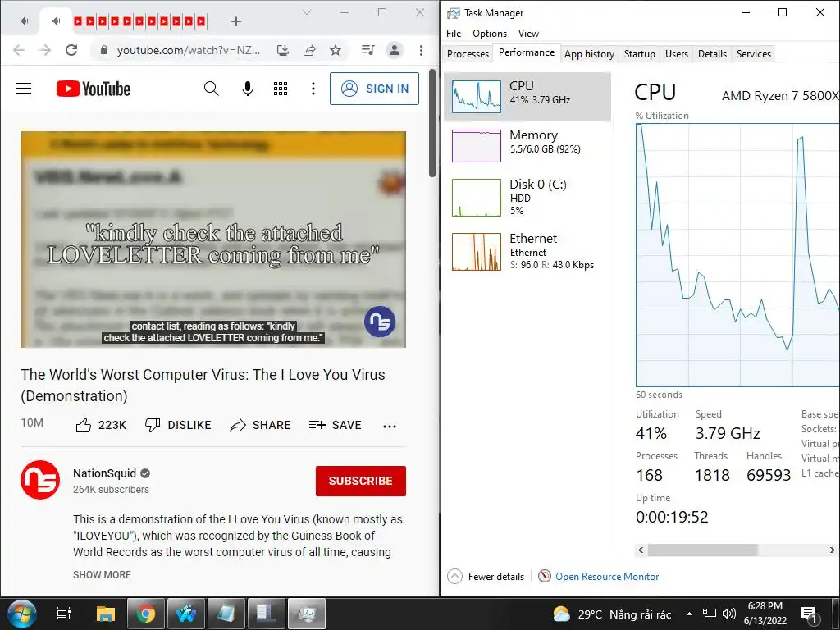Select Memory in the performance sidebar
This screenshot has height=630, width=840.
[527, 146]
